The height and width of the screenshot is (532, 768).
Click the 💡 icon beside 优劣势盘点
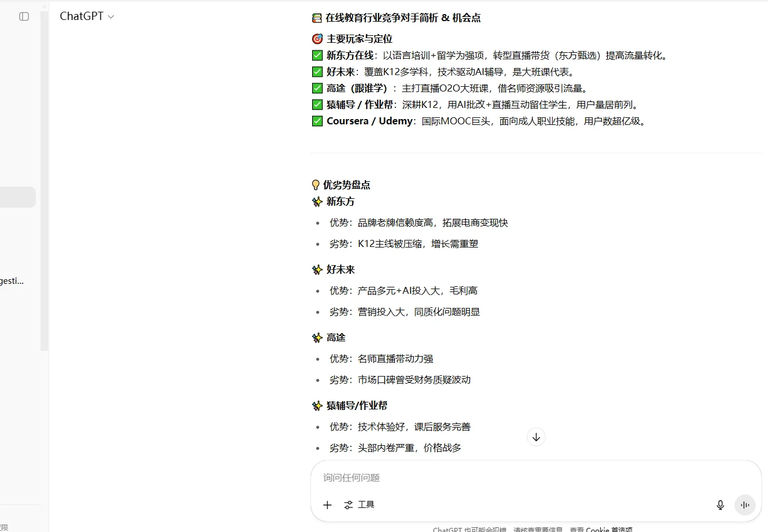tap(316, 184)
